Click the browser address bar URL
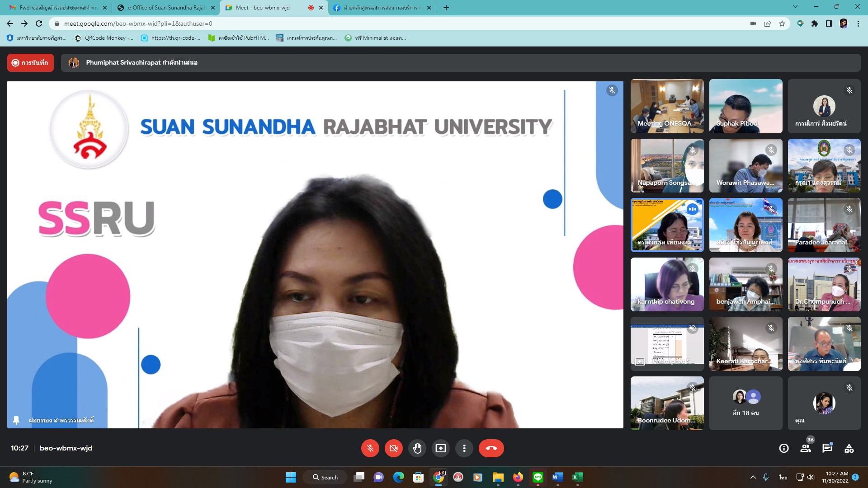 (x=138, y=23)
